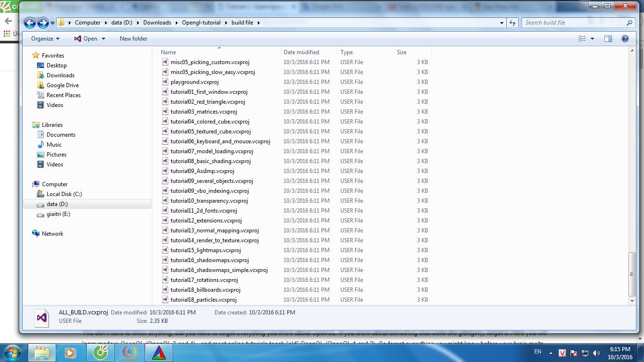Image resolution: width=644 pixels, height=362 pixels.
Task: Click the Back navigation arrow
Action: coord(30,23)
